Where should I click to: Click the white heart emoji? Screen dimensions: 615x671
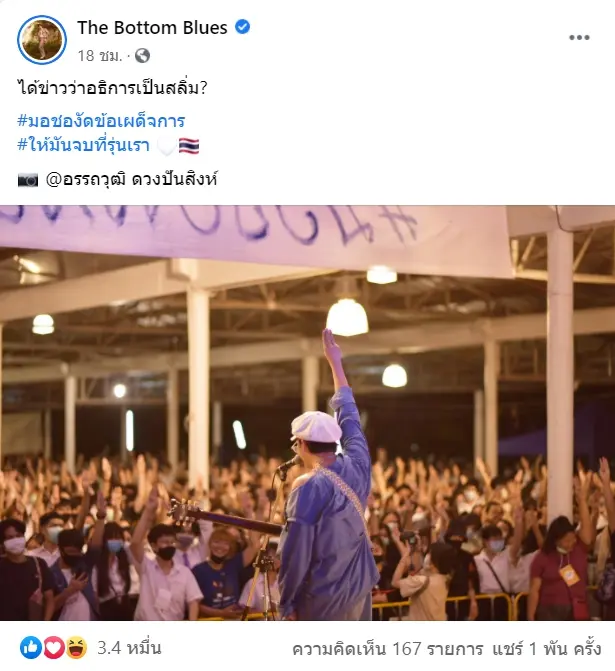tap(166, 146)
